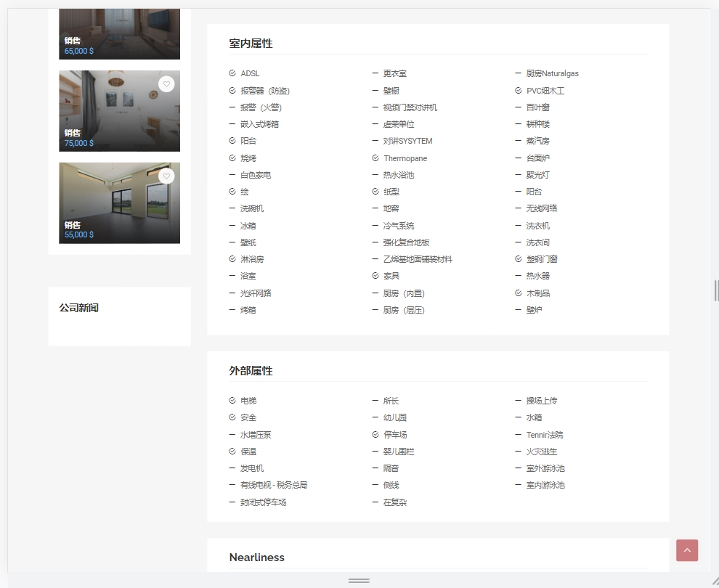The width and height of the screenshot is (719, 588).
Task: Click the dash icon beside 室外游泳池
Action: [x=518, y=468]
